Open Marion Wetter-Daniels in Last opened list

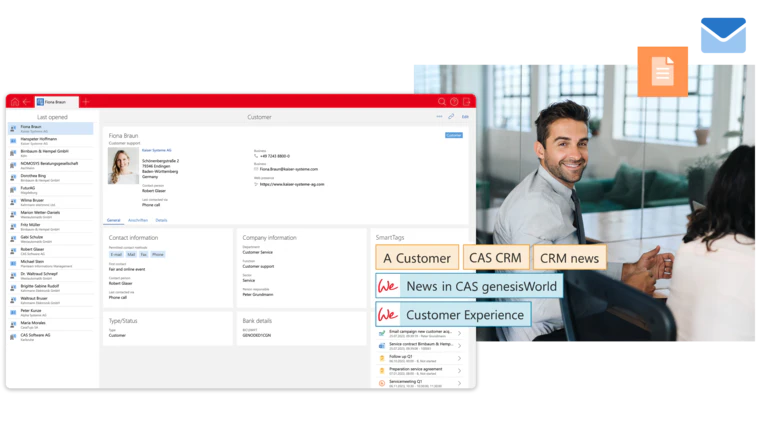(50, 214)
